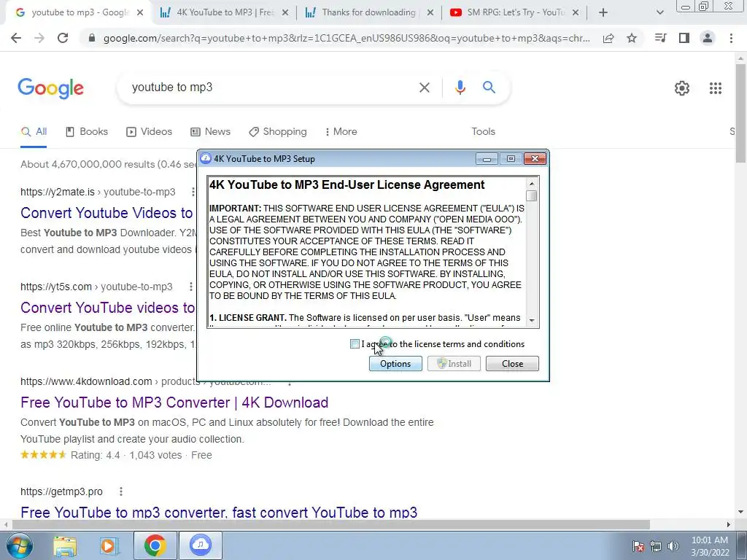
Task: Open a new Chrome tab
Action: pyautogui.click(x=603, y=13)
